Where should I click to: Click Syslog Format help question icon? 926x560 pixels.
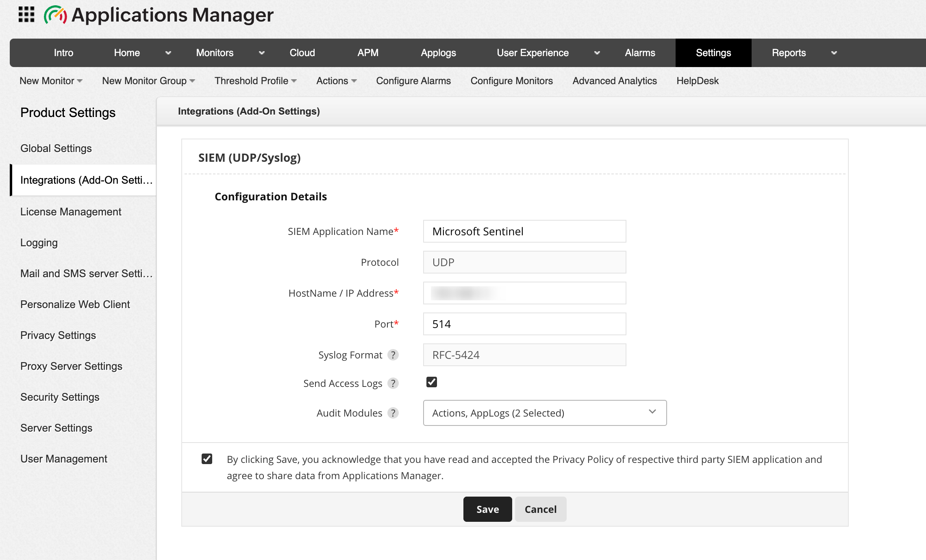(x=393, y=355)
